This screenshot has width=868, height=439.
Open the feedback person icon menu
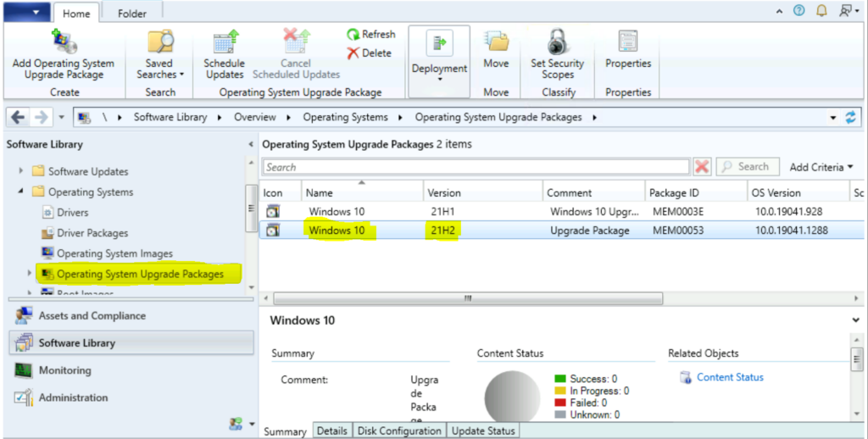coord(849,10)
